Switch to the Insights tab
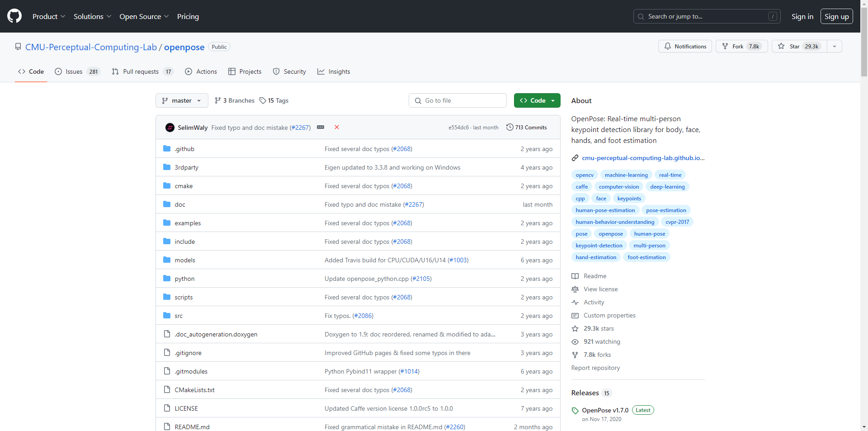Image resolution: width=868 pixels, height=431 pixels. tap(334, 71)
